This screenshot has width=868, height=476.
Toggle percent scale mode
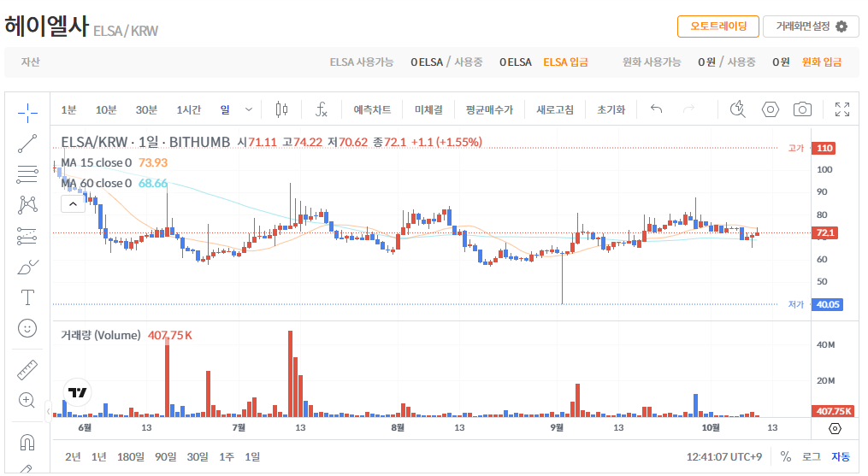coord(786,456)
